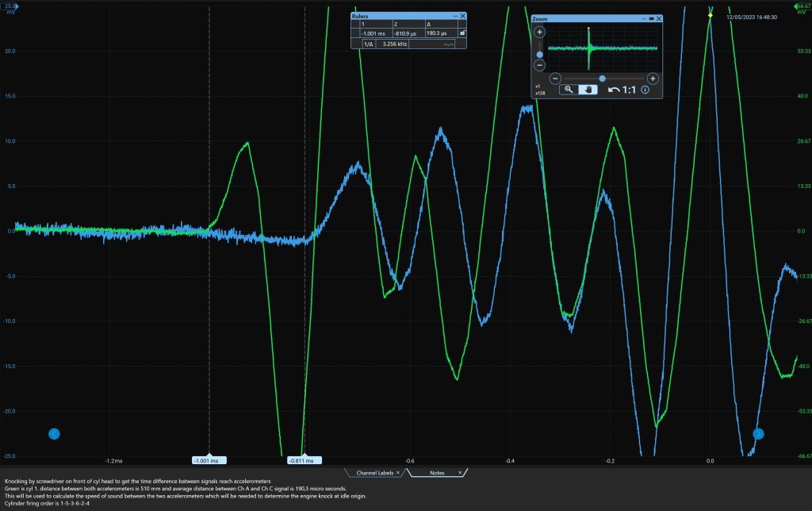
Task: Click the 1/Δ label in Rulers
Action: [x=368, y=44]
